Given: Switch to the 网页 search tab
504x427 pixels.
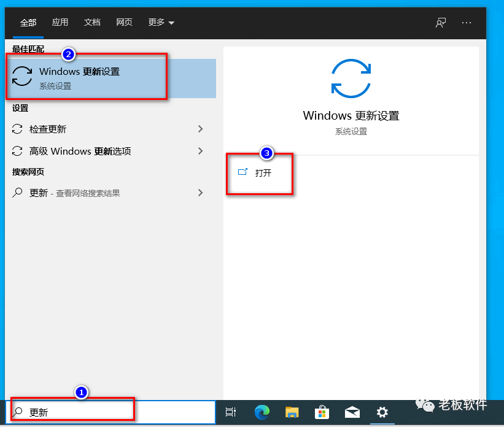Looking at the screenshot, I should click(124, 22).
